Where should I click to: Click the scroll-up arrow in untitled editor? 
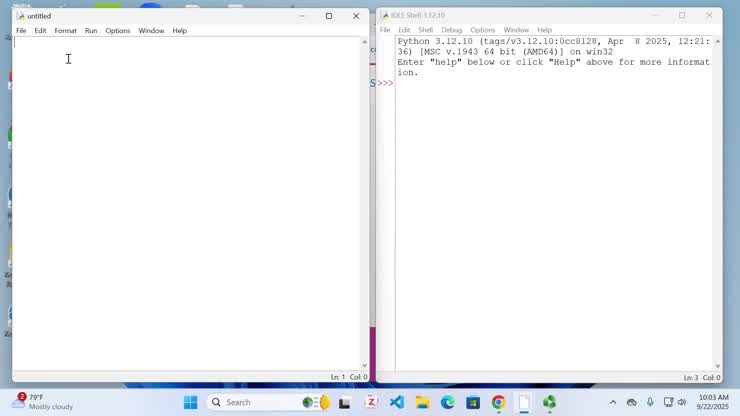point(364,42)
